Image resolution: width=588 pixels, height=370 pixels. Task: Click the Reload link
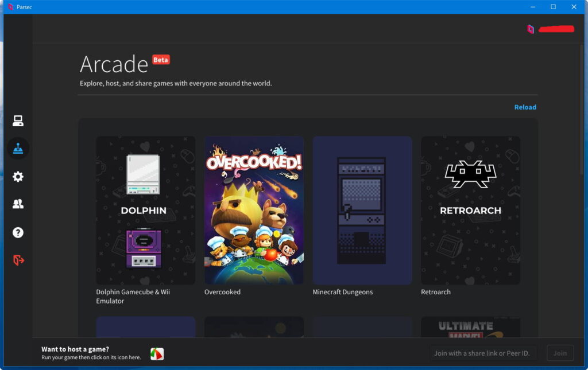click(525, 107)
